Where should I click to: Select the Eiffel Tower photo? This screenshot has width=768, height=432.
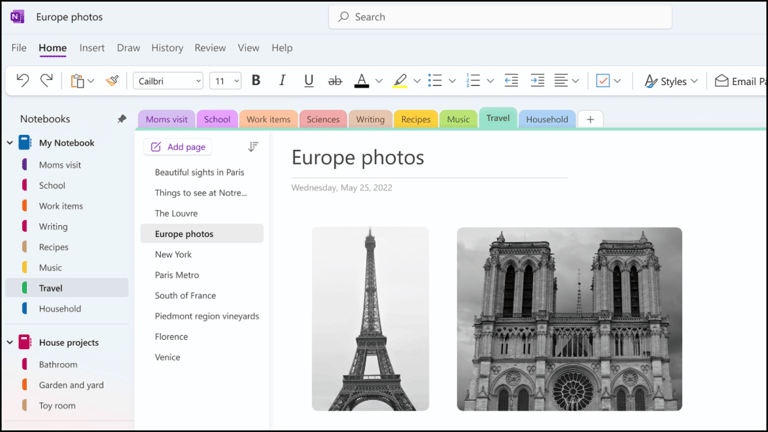[x=370, y=319]
